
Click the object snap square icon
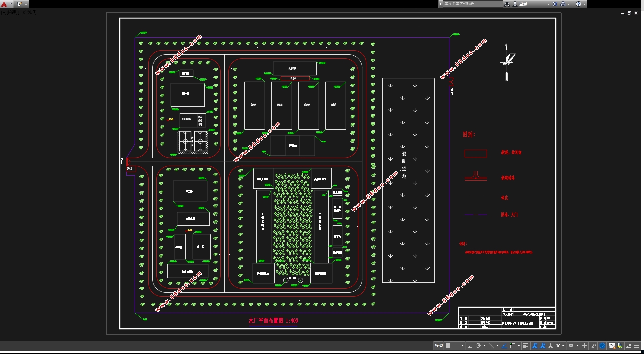512,346
